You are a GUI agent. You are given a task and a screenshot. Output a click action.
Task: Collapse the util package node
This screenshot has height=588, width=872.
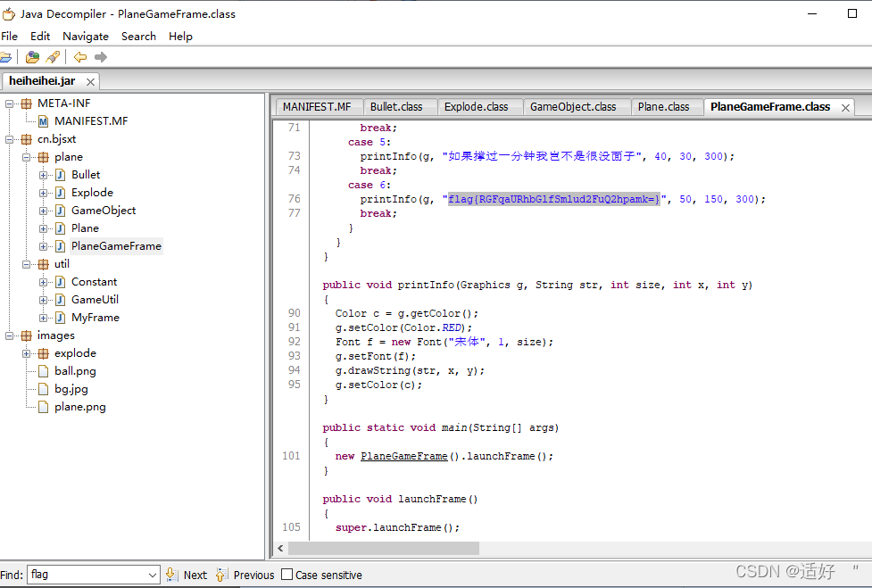point(26,264)
